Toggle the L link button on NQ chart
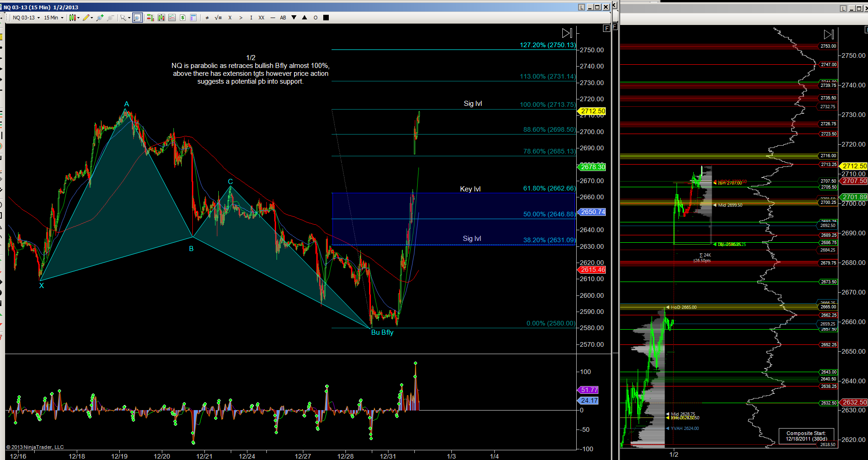Image resolution: width=868 pixels, height=460 pixels. [581, 7]
